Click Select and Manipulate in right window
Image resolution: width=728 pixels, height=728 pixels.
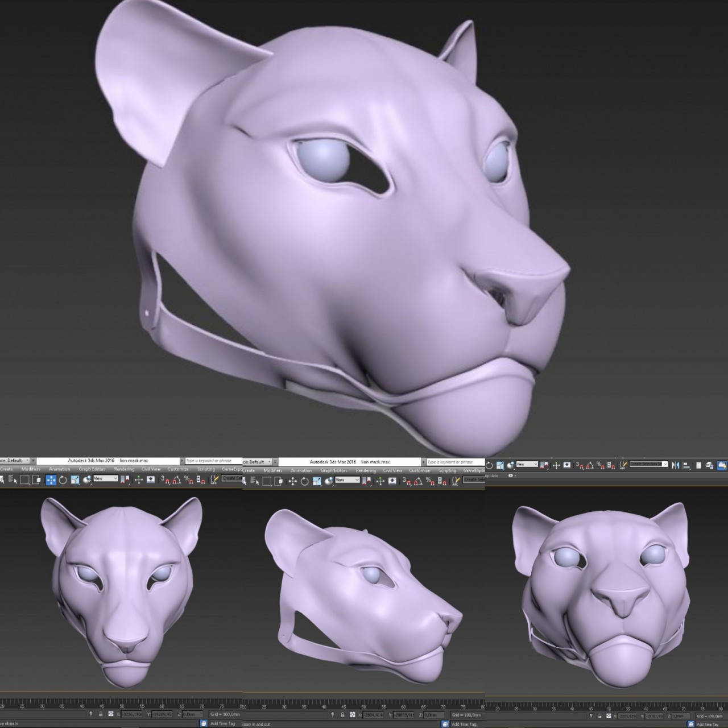556,465
